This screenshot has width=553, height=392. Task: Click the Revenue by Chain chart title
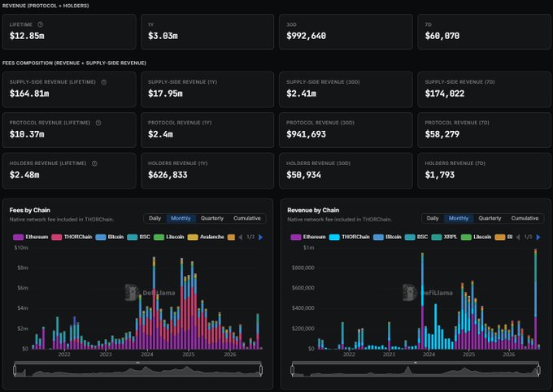click(313, 210)
